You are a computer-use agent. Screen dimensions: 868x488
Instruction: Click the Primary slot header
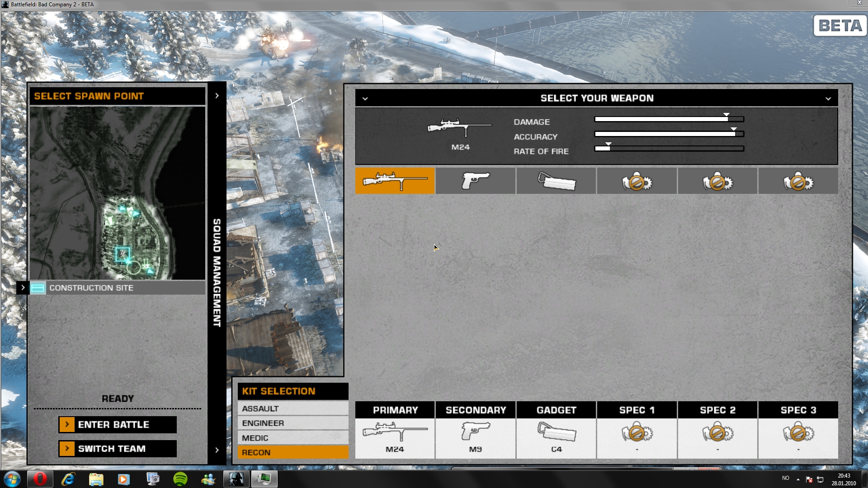point(395,410)
